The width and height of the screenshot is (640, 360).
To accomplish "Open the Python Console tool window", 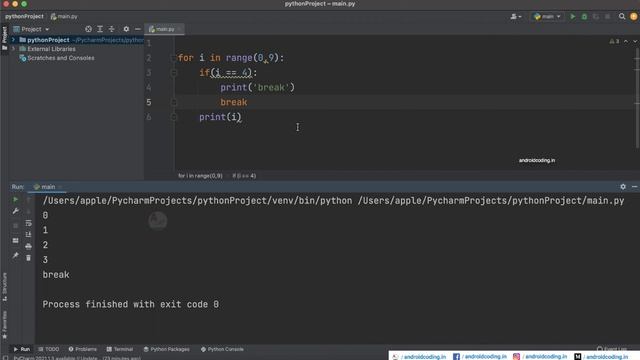I will pos(222,349).
